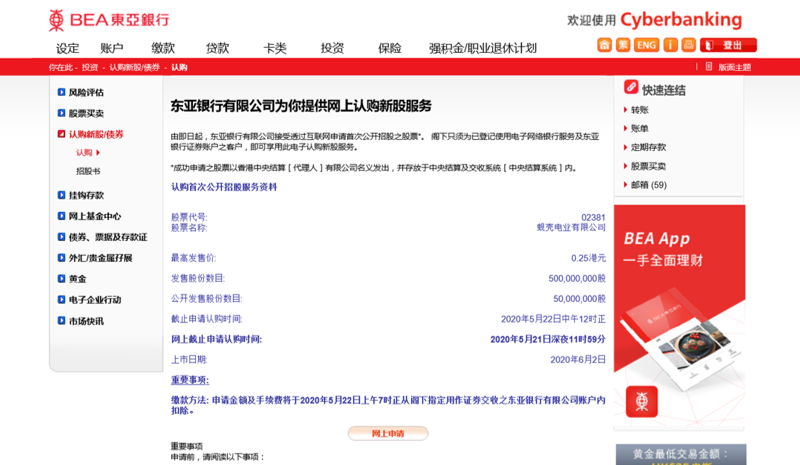Screen dimensions: 800x465
Task: Expand 风险评估 in the sidebar
Action: pos(81,92)
